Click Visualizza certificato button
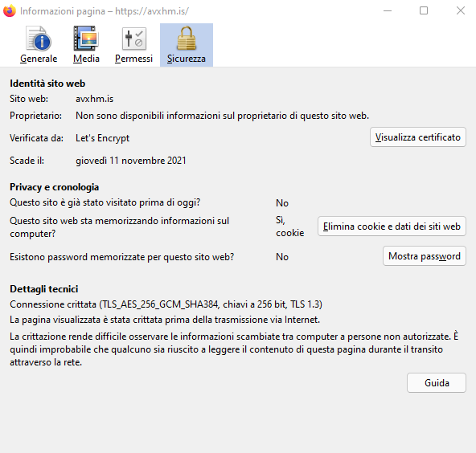This screenshot has width=476, height=453. 418,137
